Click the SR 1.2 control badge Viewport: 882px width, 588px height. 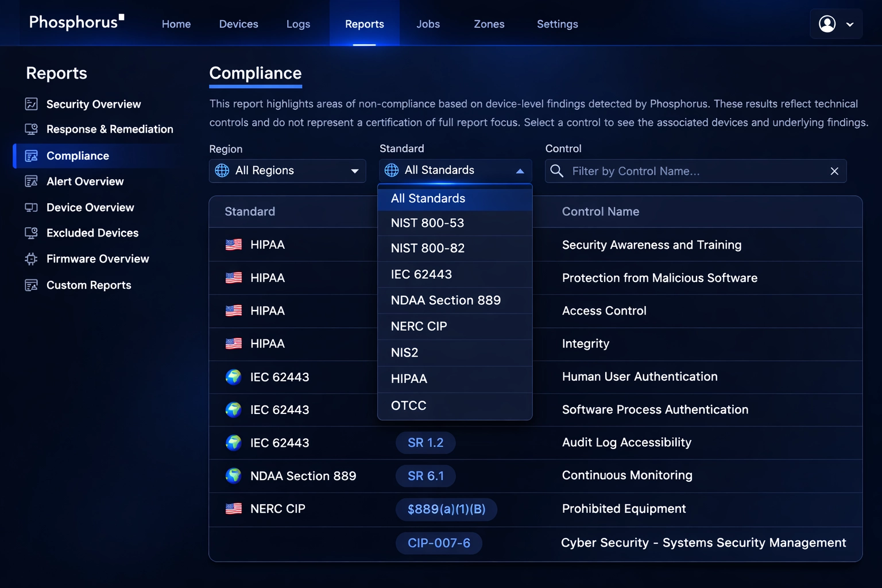tap(425, 443)
